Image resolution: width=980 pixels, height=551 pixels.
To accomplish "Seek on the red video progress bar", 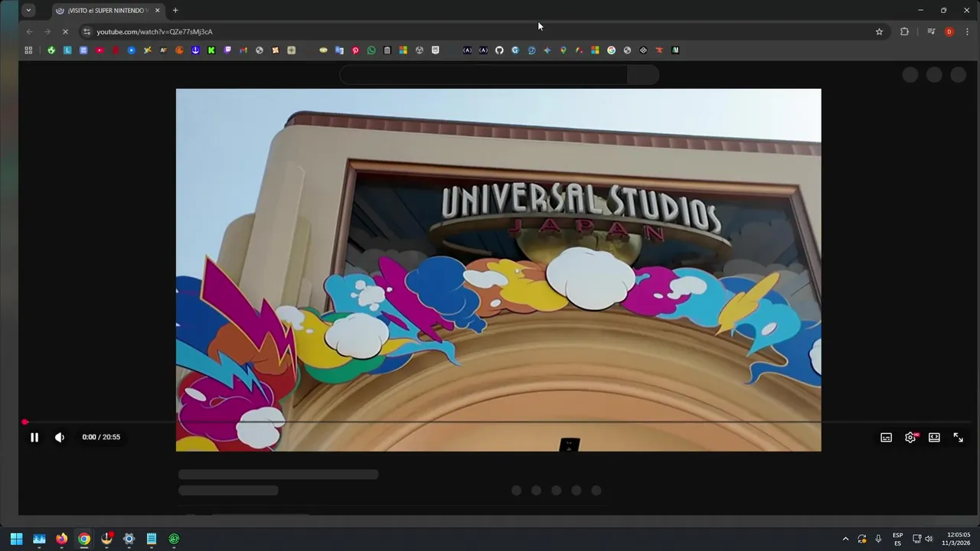I will pyautogui.click(x=498, y=422).
